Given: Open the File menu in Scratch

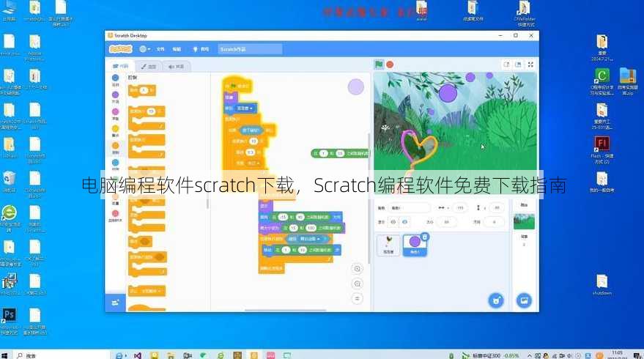Looking at the screenshot, I should tap(160, 49).
